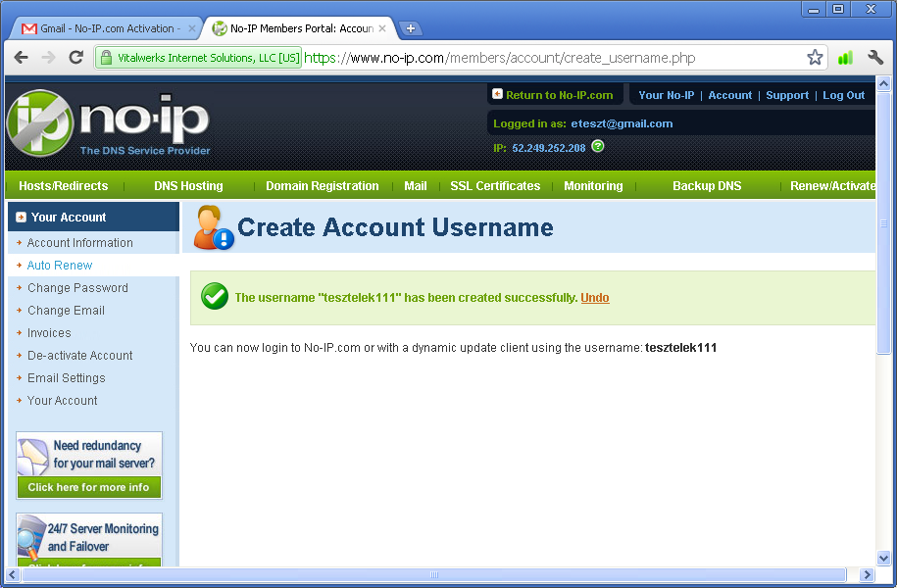Open Change Password in the sidebar
897x588 pixels.
point(77,288)
